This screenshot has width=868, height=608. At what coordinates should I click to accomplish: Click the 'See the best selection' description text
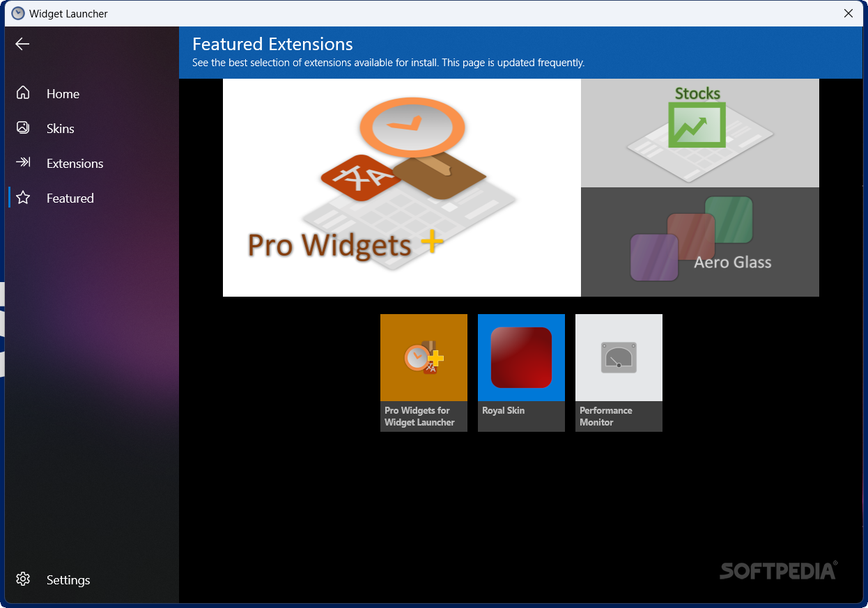[388, 63]
